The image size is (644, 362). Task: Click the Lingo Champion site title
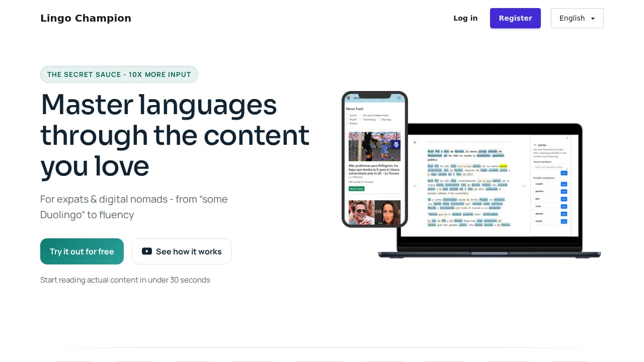(x=86, y=18)
